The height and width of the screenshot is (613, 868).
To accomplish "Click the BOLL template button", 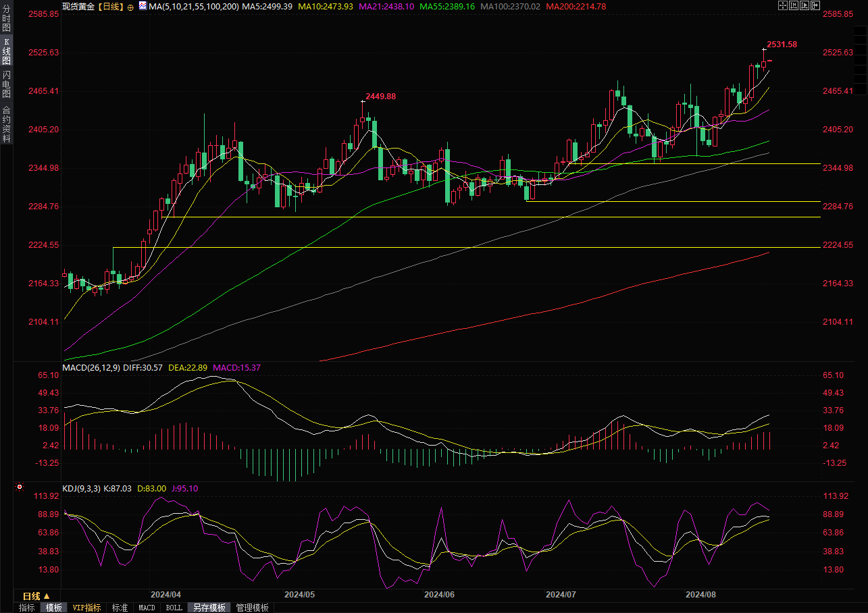I will 174,608.
